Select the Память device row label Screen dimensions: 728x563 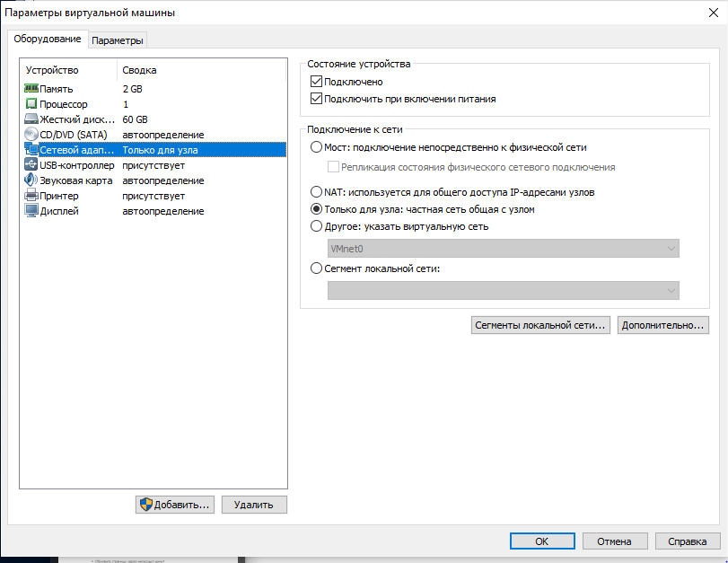(57, 89)
